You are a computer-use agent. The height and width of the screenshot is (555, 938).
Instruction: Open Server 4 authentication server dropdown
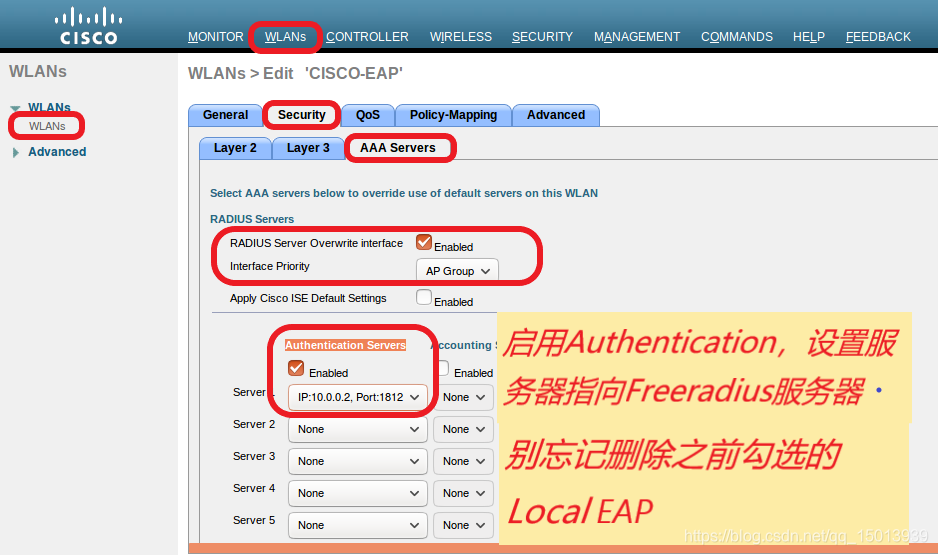pyautogui.click(x=358, y=493)
